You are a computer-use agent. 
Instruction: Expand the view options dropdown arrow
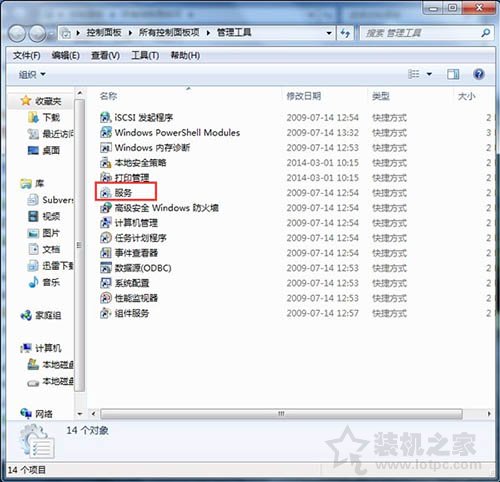coord(429,74)
